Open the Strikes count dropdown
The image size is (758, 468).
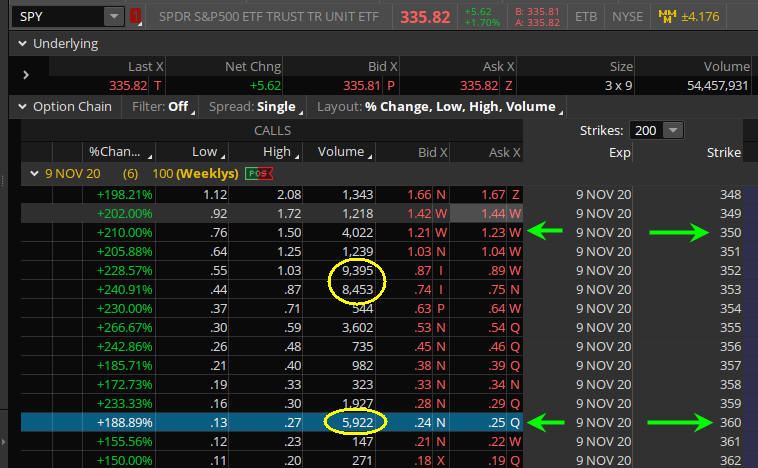tap(673, 130)
